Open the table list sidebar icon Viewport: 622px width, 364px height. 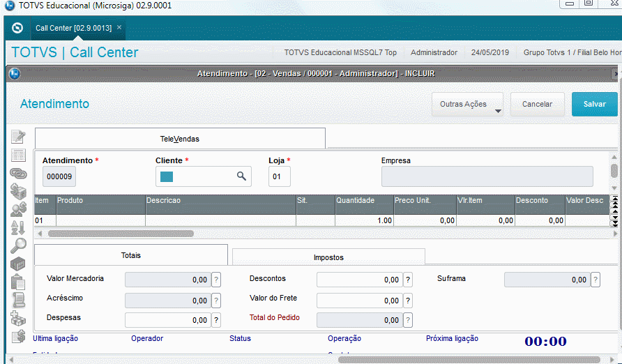click(x=18, y=156)
